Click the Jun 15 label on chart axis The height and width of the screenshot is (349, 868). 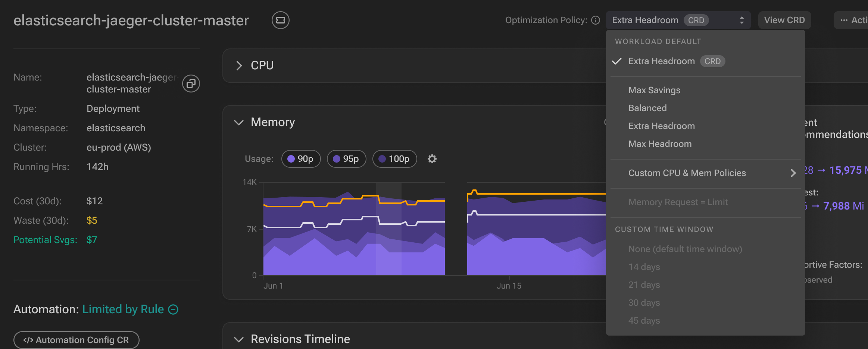[509, 286]
